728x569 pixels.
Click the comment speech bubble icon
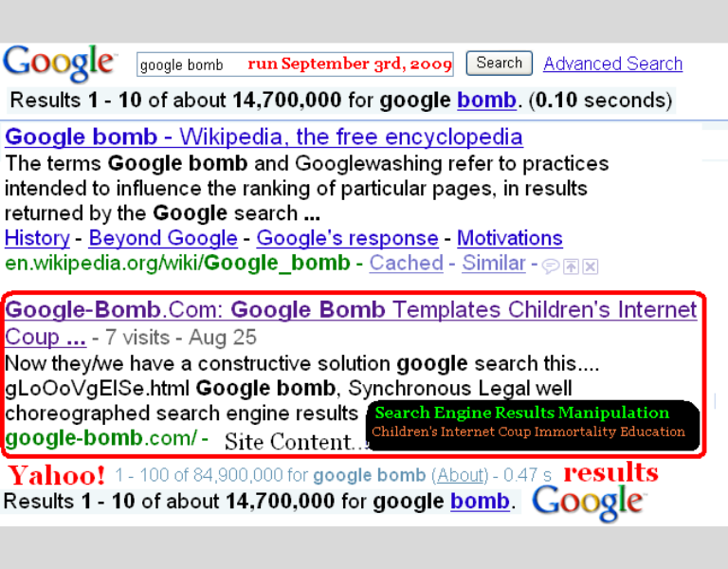tap(550, 266)
